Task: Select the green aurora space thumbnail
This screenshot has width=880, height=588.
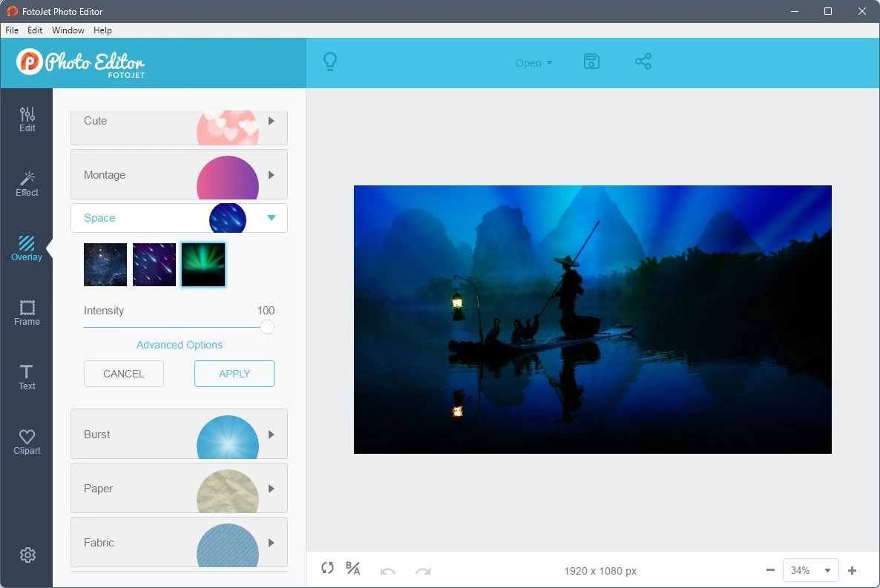Action: click(x=203, y=265)
